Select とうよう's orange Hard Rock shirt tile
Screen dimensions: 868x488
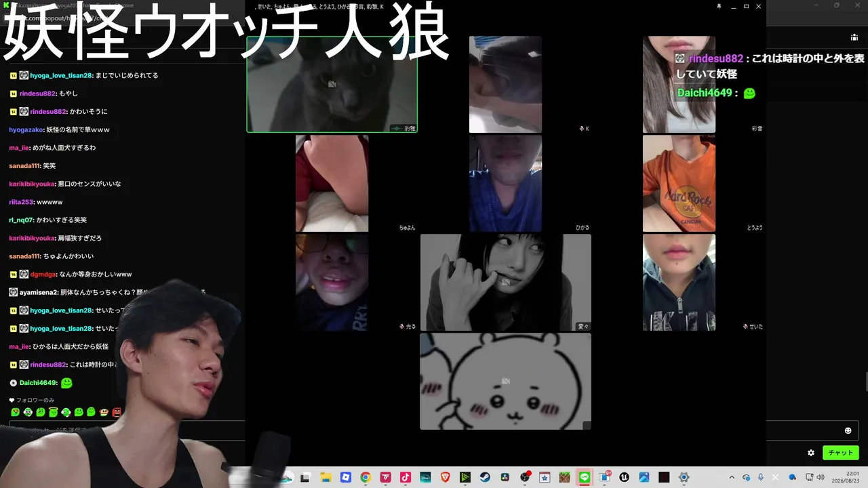coord(679,183)
